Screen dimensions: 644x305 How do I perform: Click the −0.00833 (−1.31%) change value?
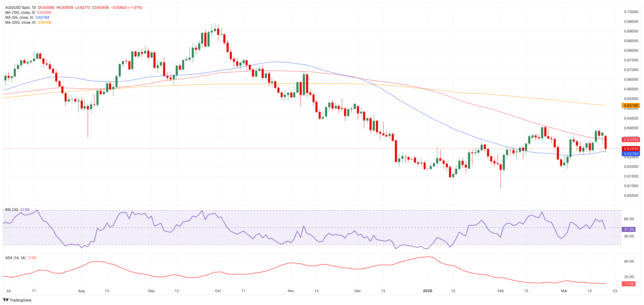tap(127, 8)
